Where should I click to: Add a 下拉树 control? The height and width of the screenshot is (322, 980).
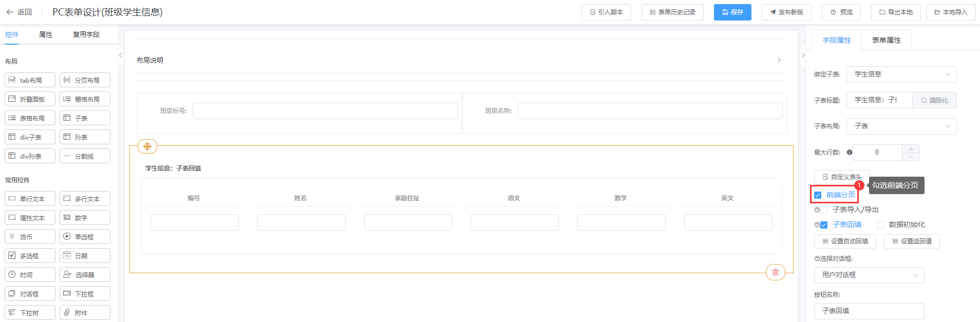point(30,313)
